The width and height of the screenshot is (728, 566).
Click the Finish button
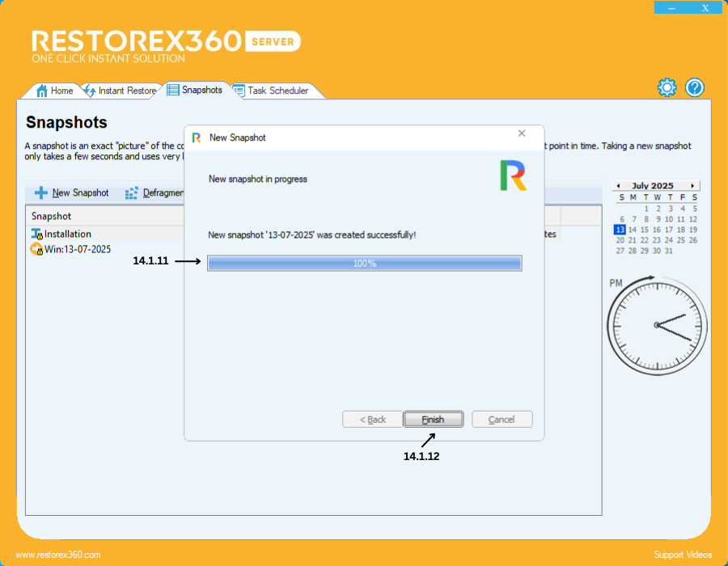(434, 420)
